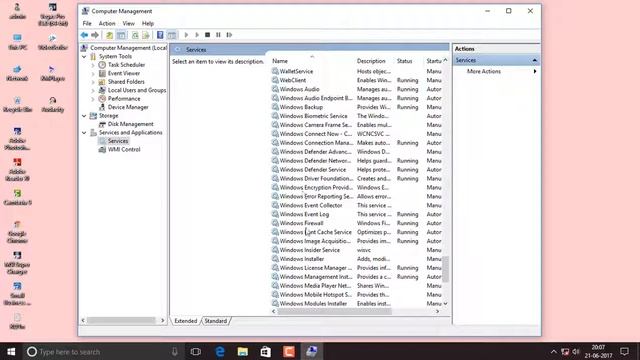Viewport: 640px width, 360px height.
Task: Open the Action Center notifications icon
Action: pyautogui.click(x=624, y=351)
